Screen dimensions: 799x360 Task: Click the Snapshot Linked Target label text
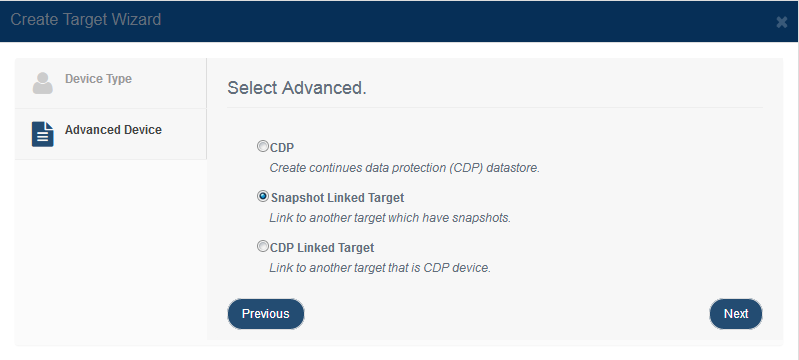(x=337, y=198)
